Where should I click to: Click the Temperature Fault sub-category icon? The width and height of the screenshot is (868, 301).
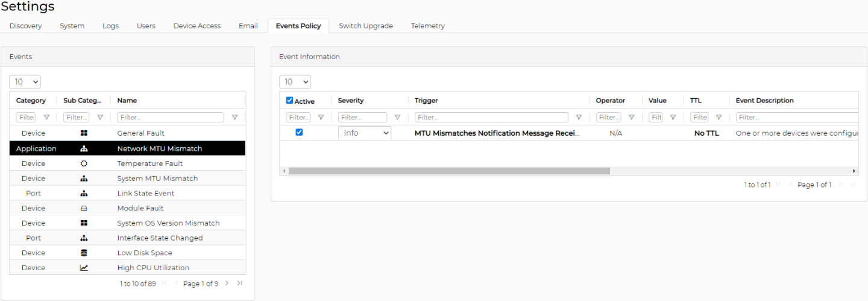(84, 163)
